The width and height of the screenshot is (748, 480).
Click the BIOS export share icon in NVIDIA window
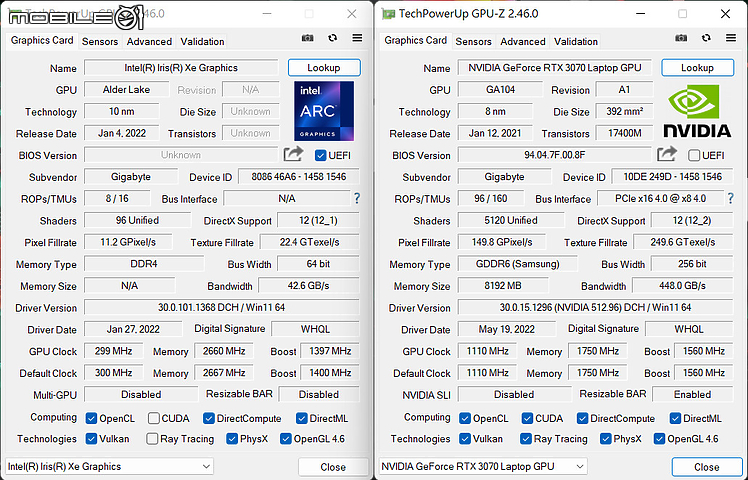[667, 154]
